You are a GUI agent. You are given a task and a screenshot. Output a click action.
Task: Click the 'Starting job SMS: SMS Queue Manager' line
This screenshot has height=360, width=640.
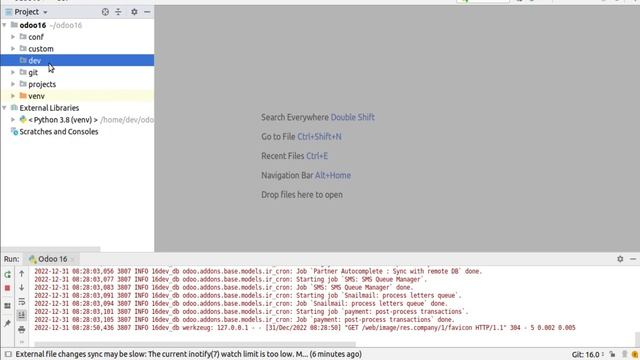(x=231, y=279)
